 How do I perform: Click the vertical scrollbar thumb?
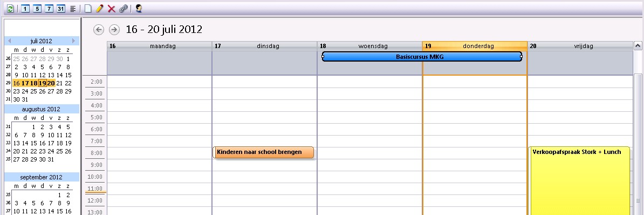pos(638,145)
